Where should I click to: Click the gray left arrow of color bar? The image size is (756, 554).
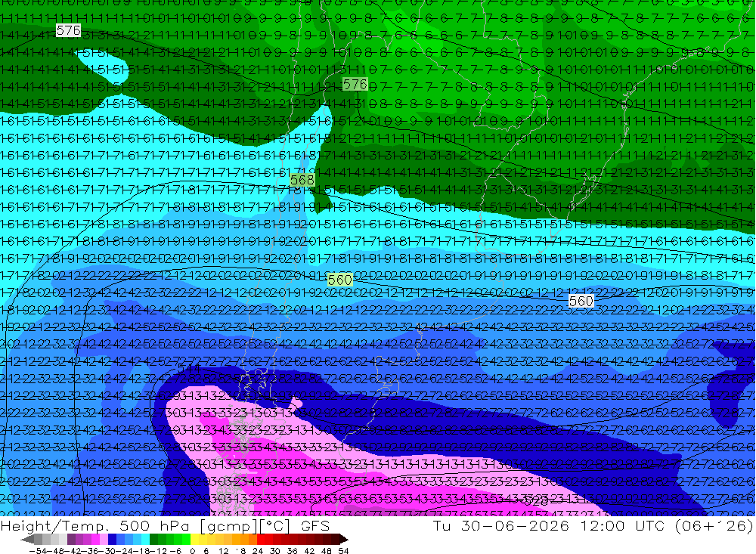[x=27, y=540]
